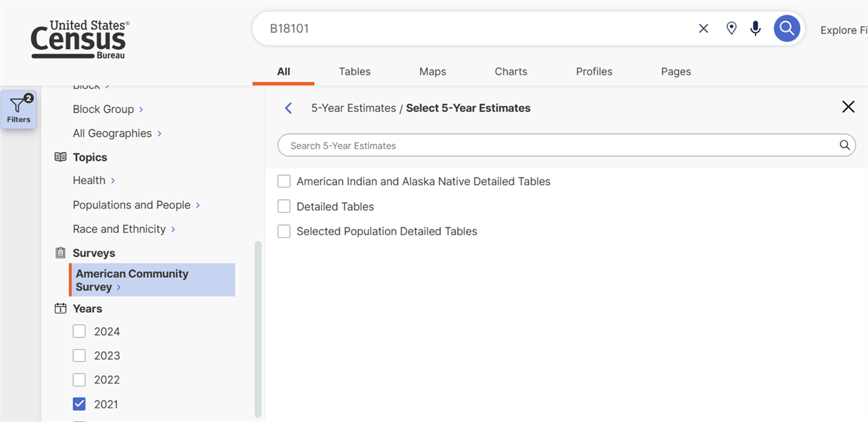Expand the Block Group geography
868x422 pixels.
tap(109, 109)
